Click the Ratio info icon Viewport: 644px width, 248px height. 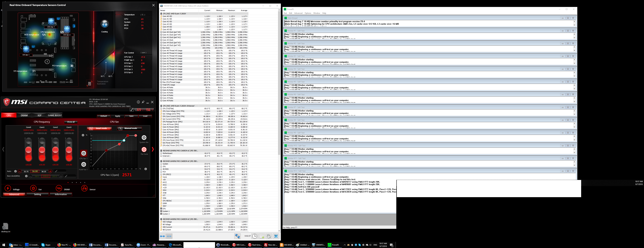[15, 171]
